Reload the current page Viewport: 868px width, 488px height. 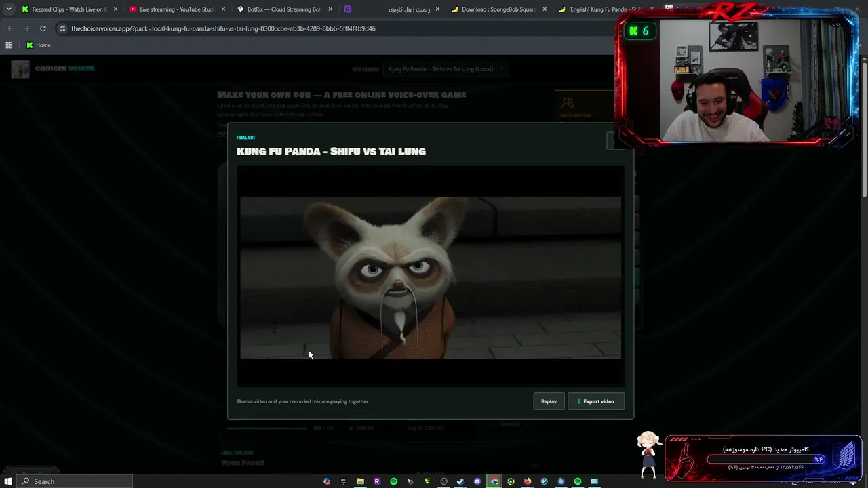[x=43, y=28]
